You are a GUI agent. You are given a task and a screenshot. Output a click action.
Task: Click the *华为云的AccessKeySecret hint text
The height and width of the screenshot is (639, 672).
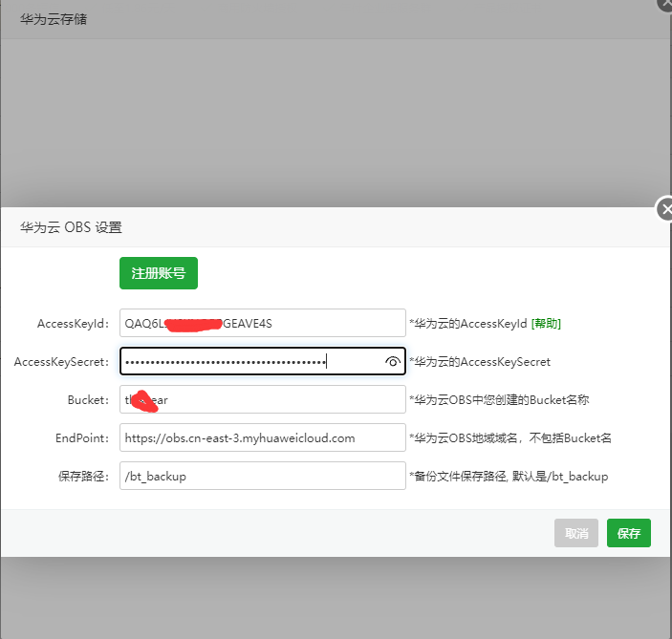[480, 361]
